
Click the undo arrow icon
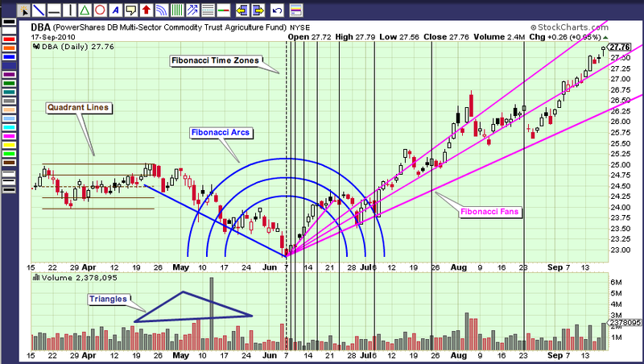coord(277,10)
